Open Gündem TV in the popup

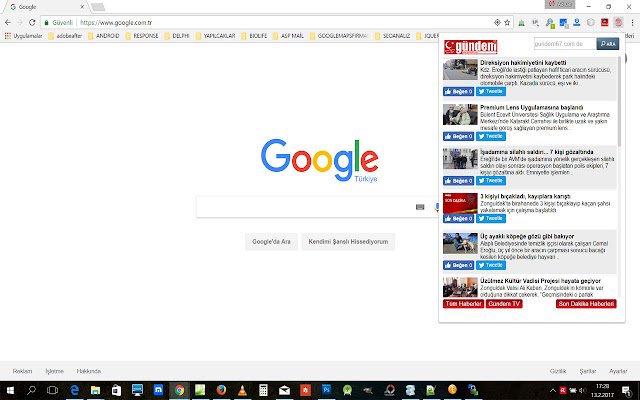click(x=504, y=304)
